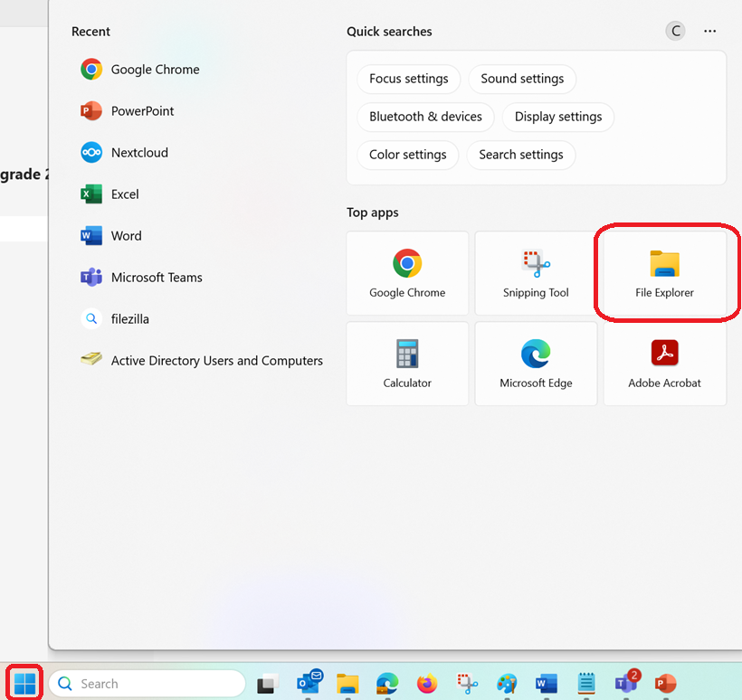Open Task View on the taskbar
The width and height of the screenshot is (742, 700).
click(x=268, y=684)
